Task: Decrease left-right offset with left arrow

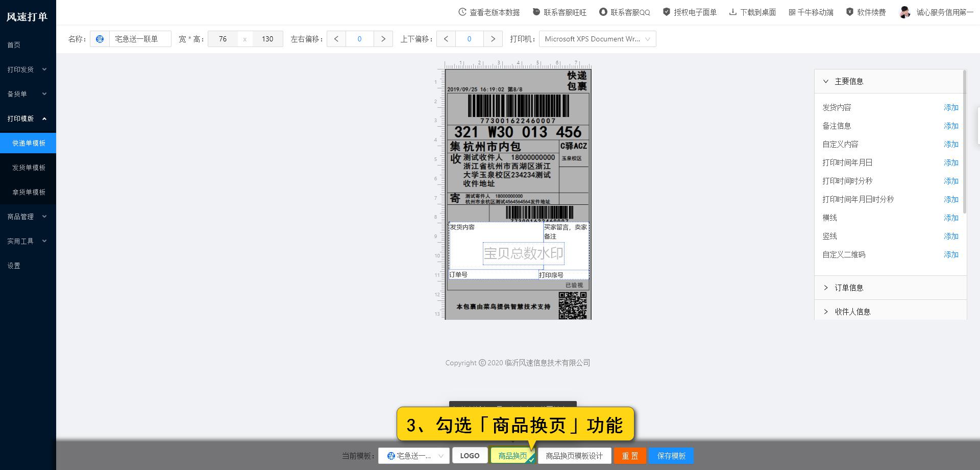Action: point(336,39)
